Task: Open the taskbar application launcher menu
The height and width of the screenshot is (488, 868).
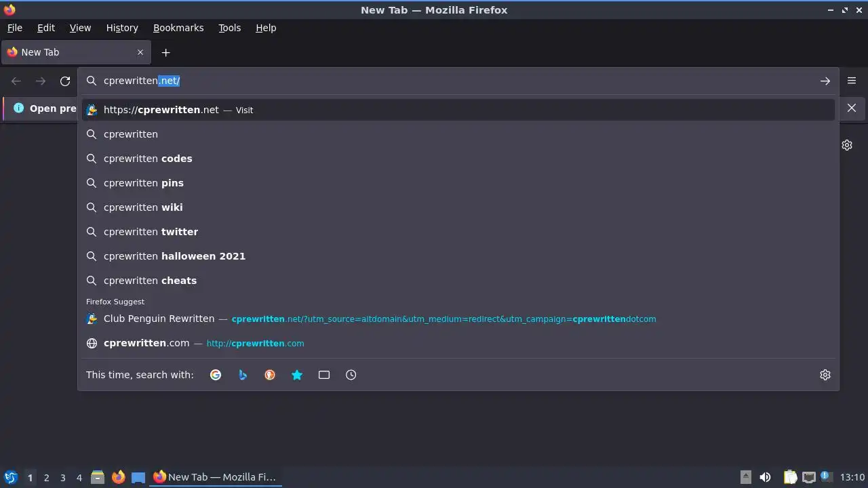Action: click(x=10, y=477)
